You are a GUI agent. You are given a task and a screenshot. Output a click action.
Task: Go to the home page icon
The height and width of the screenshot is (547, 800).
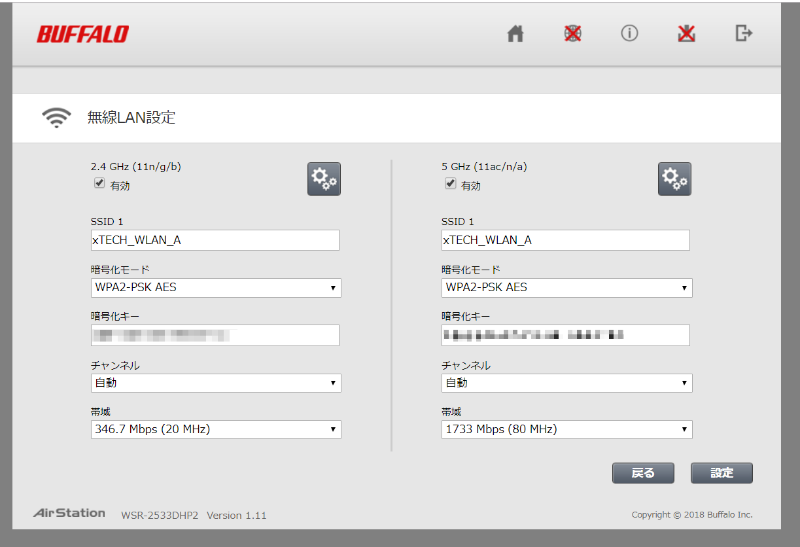515,33
